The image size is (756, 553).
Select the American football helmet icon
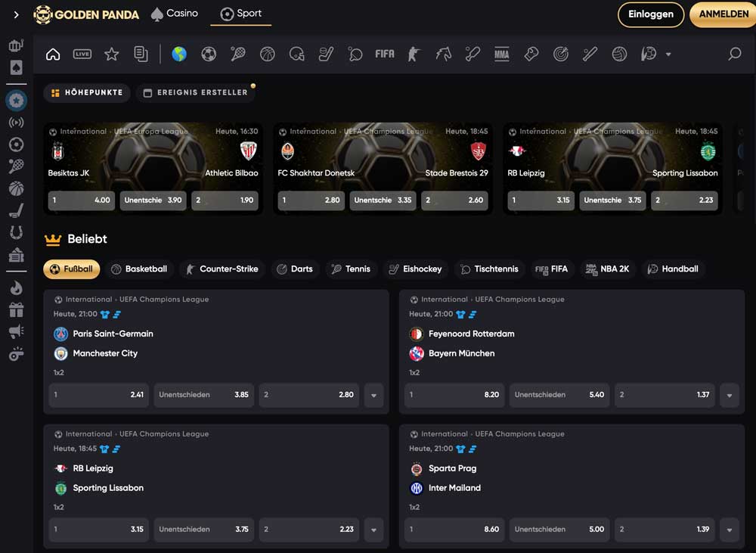(297, 54)
